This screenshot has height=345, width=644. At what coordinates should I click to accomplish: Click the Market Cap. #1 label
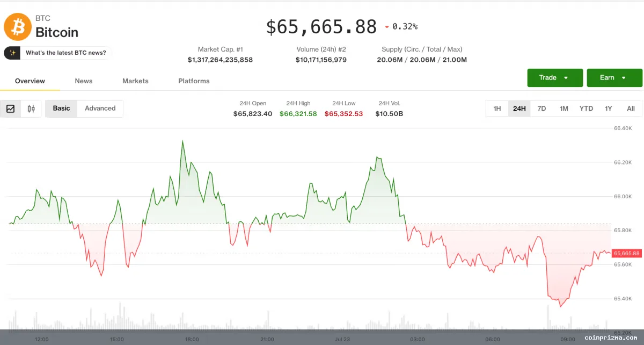[220, 49]
